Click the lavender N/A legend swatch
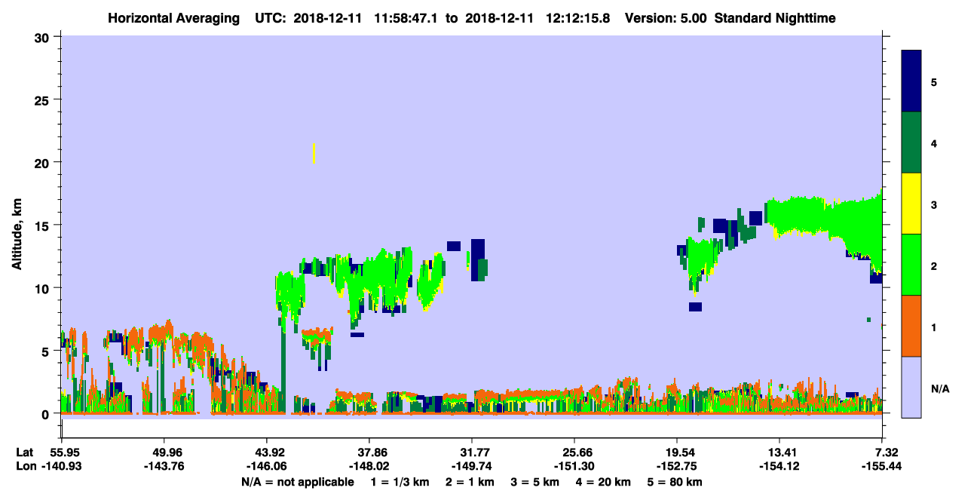The image size is (980, 503). pyautogui.click(x=911, y=387)
